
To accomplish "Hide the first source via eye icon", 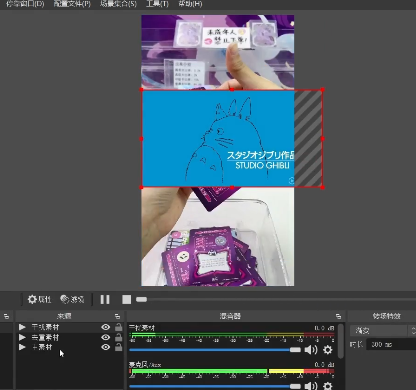I will click(106, 327).
